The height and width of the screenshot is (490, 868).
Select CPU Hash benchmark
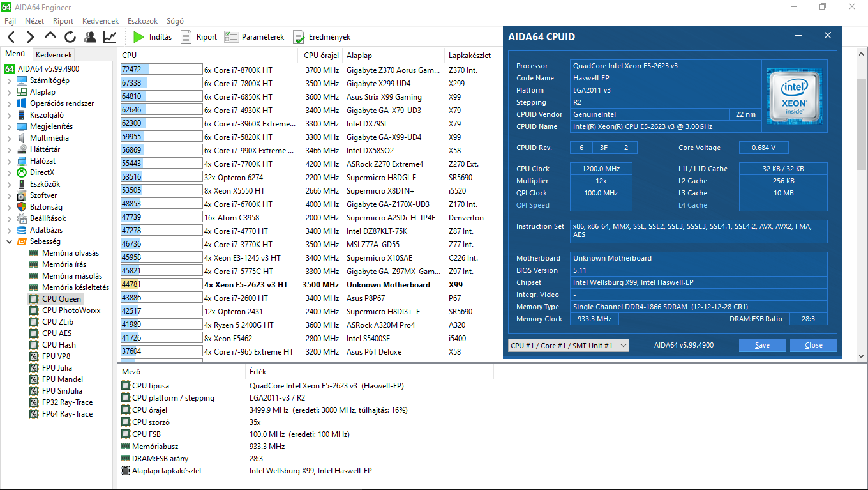pyautogui.click(x=59, y=345)
